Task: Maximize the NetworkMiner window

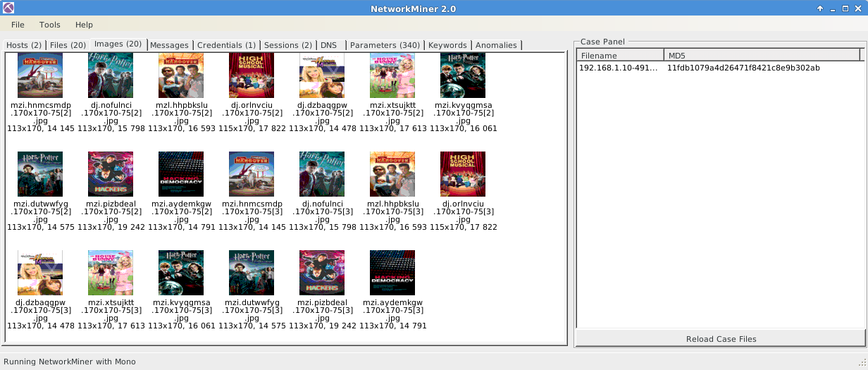Action: pyautogui.click(x=845, y=8)
